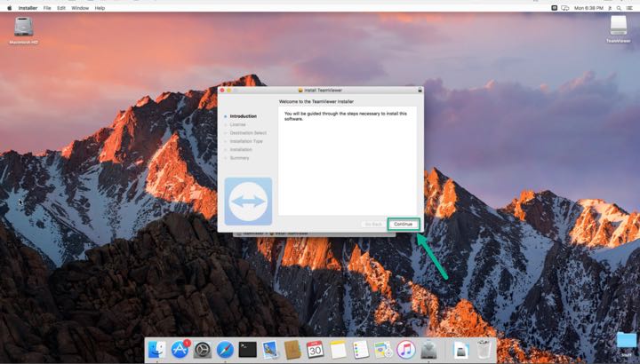Image resolution: width=640 pixels, height=364 pixels.
Task: Launch iTunes from the Dock
Action: click(x=405, y=350)
